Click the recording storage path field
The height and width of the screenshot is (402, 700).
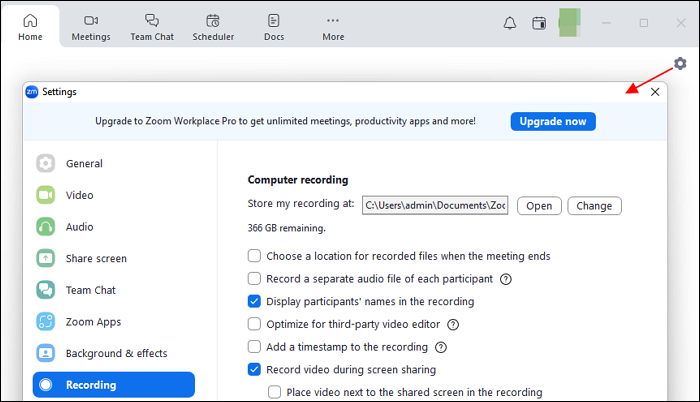(x=435, y=206)
